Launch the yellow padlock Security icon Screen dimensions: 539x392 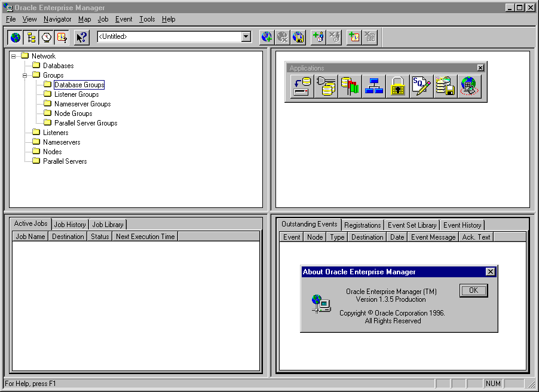(398, 86)
